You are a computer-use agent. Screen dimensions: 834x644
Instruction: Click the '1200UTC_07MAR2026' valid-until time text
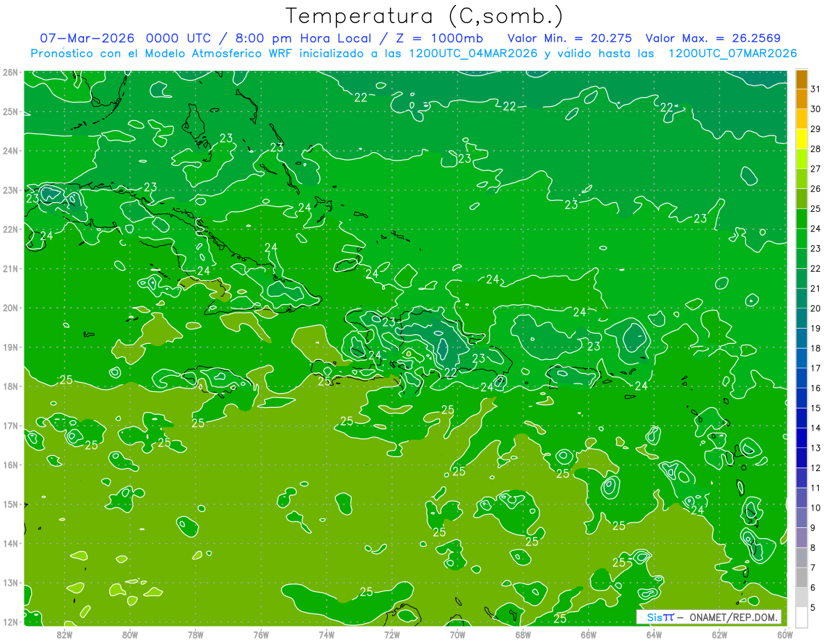coord(733,53)
